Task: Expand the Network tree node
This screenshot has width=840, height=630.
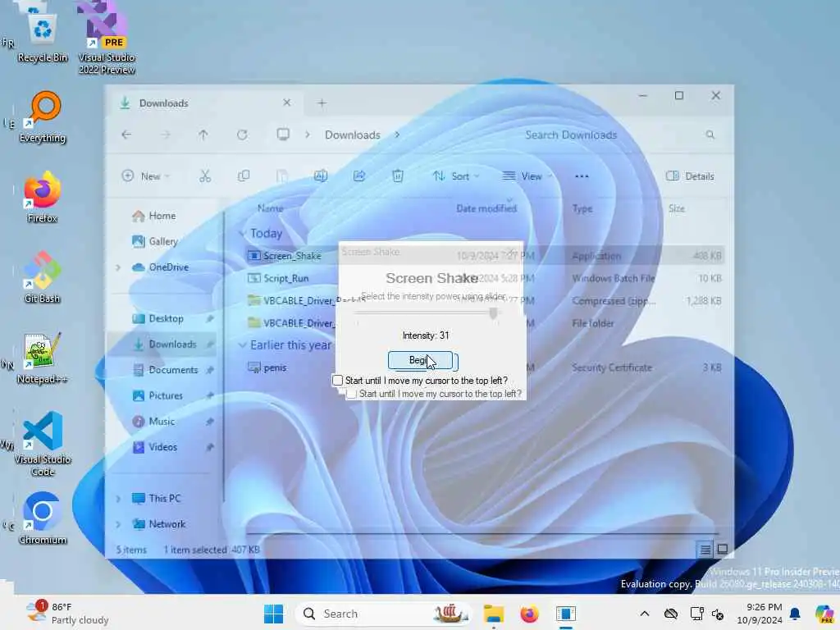Action: [x=118, y=524]
